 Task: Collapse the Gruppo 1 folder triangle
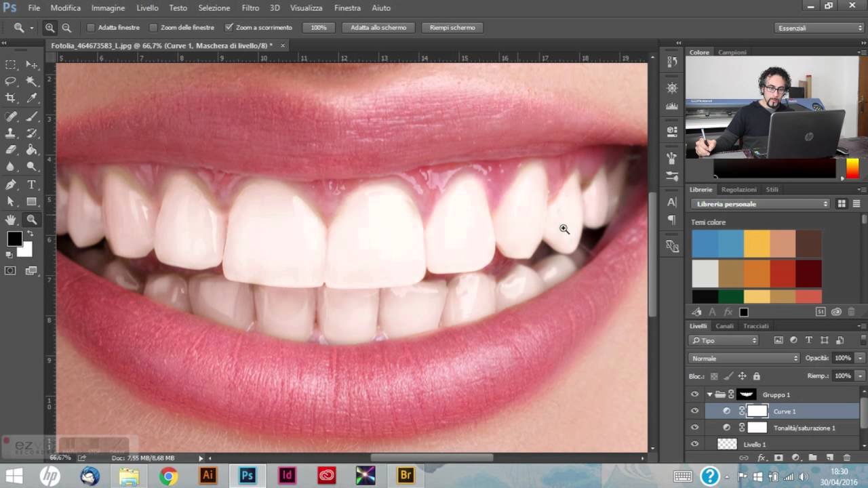pyautogui.click(x=709, y=394)
